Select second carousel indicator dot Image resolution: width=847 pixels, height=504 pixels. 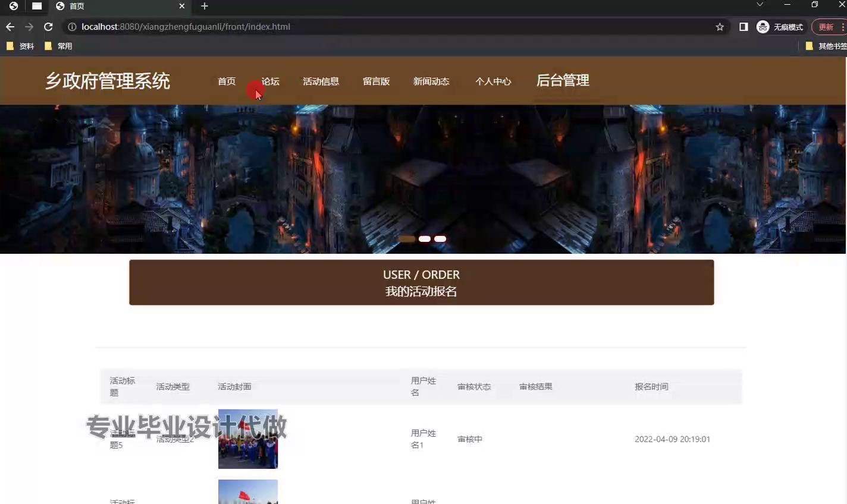click(x=425, y=239)
